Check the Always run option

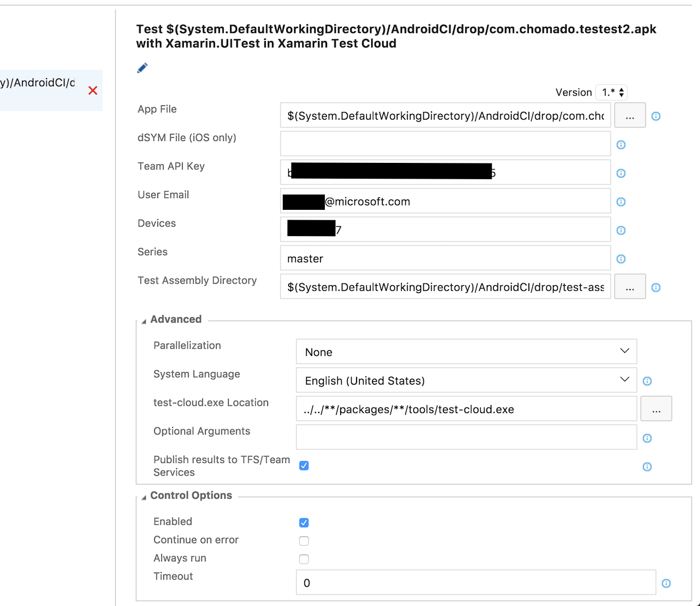pyautogui.click(x=304, y=559)
